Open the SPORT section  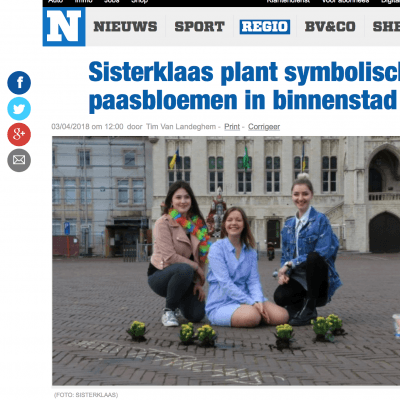pyautogui.click(x=200, y=27)
